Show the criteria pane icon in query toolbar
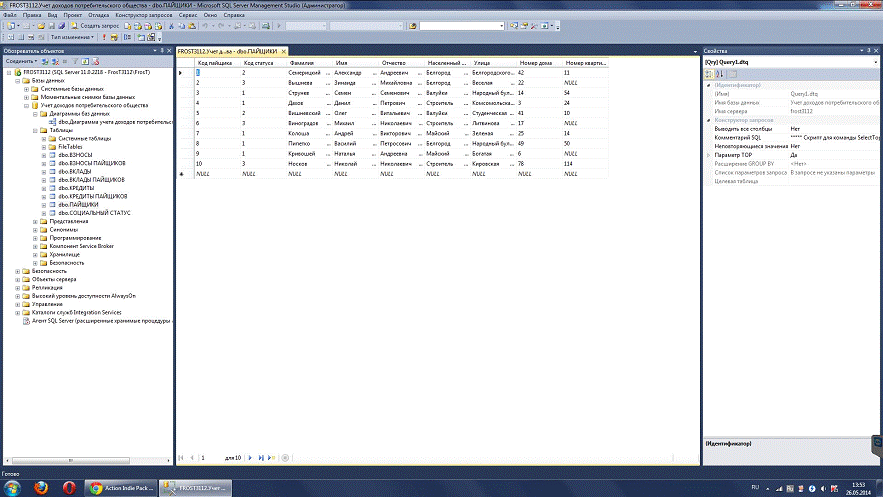 pos(21,37)
